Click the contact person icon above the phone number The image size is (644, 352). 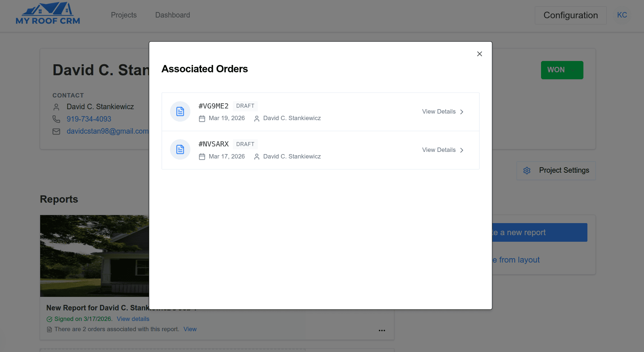tap(56, 107)
